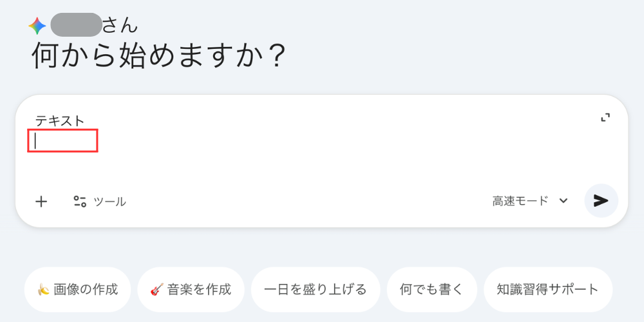This screenshot has width=644, height=322.
Task: Choose the 何でも書く suggestion chip
Action: (x=431, y=289)
